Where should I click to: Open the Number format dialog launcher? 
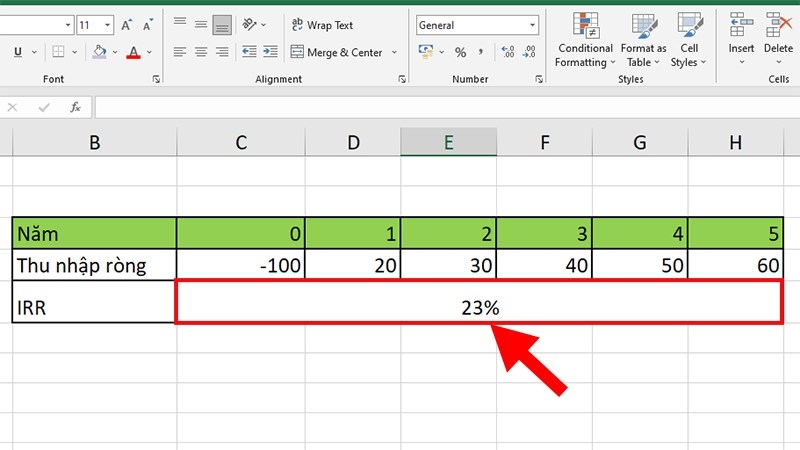click(x=539, y=79)
